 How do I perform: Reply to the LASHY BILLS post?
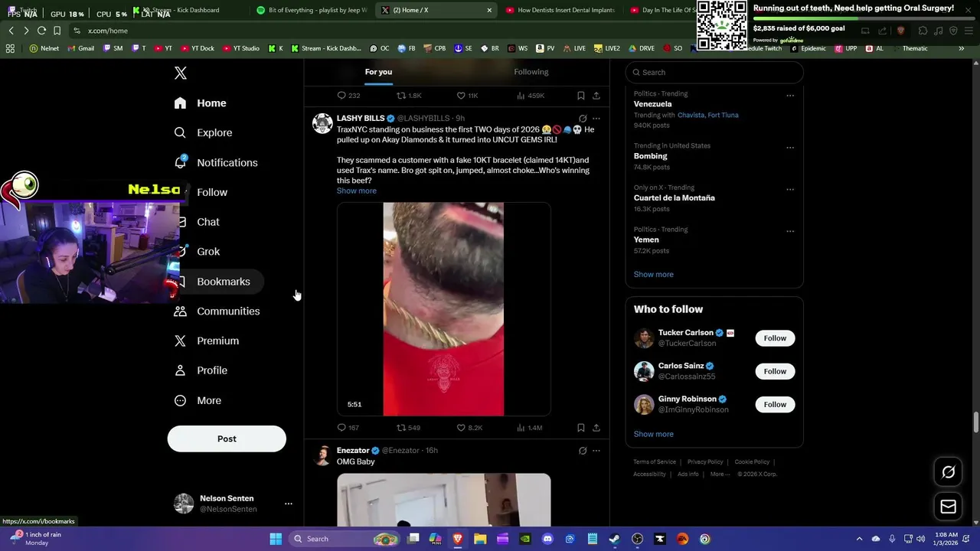(348, 428)
